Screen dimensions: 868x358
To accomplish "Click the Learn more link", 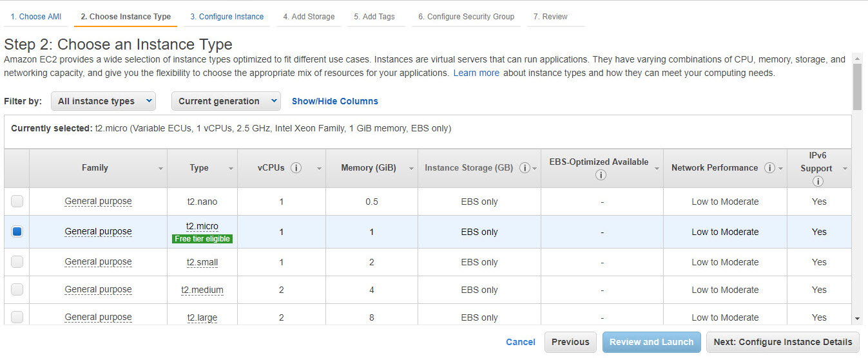I will 476,73.
